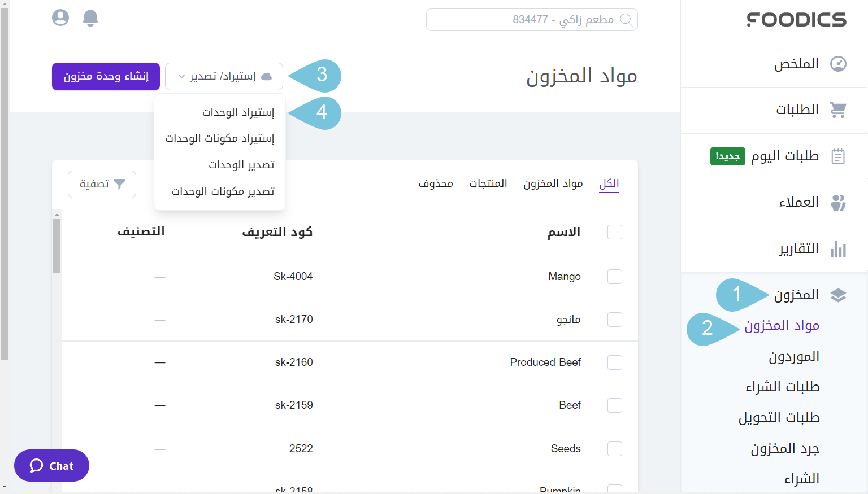Open the notification bell
Image resolution: width=868 pixels, height=494 pixels.
(x=90, y=18)
